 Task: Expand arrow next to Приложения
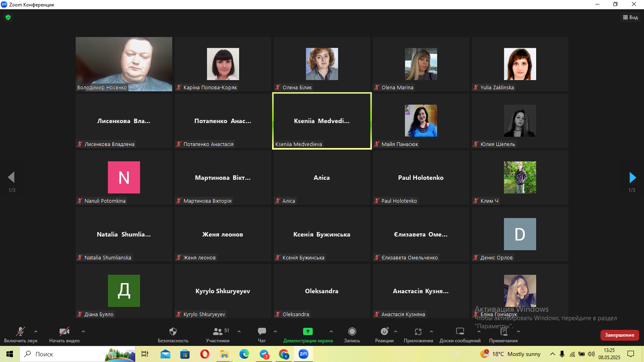431,331
